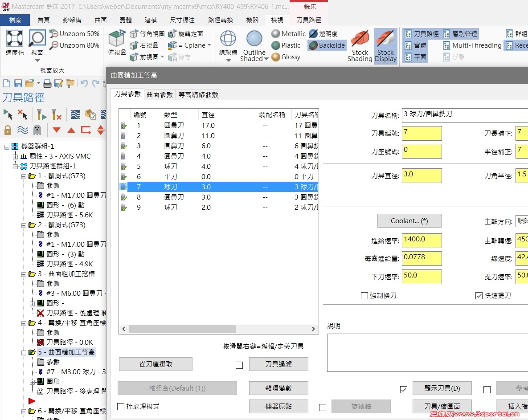The height and width of the screenshot is (420, 528).
Task: Switch to 等高精修參數 dialog tab
Action: (x=198, y=94)
